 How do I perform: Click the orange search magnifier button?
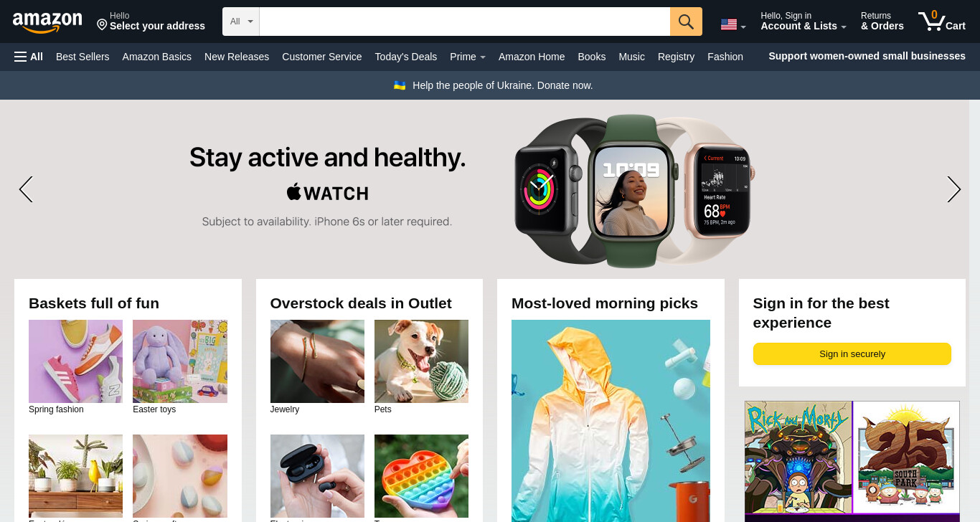coord(686,22)
